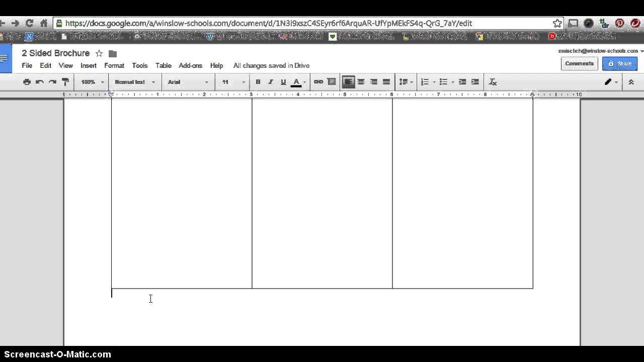The height and width of the screenshot is (362, 644).
Task: Toggle underline formatting
Action: 283,81
